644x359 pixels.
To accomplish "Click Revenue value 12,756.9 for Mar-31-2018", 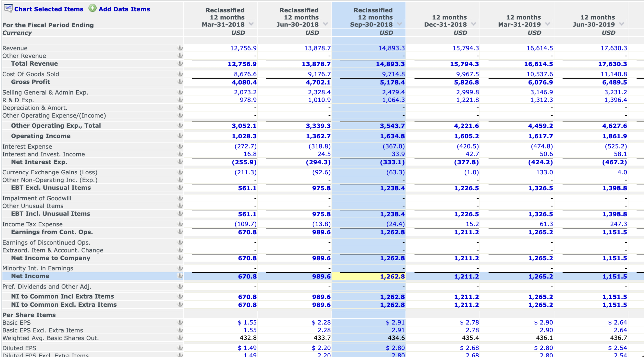I will [243, 48].
